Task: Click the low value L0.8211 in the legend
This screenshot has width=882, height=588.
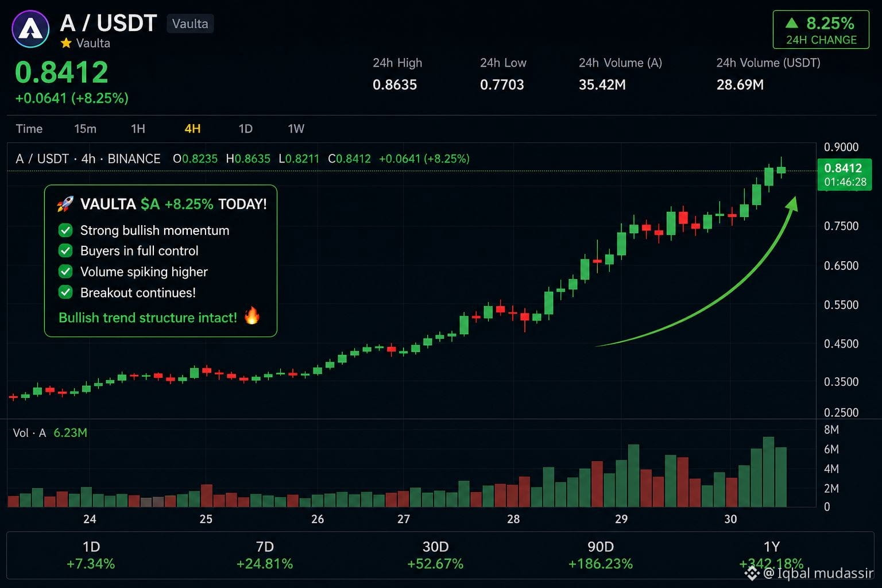Action: [299, 158]
